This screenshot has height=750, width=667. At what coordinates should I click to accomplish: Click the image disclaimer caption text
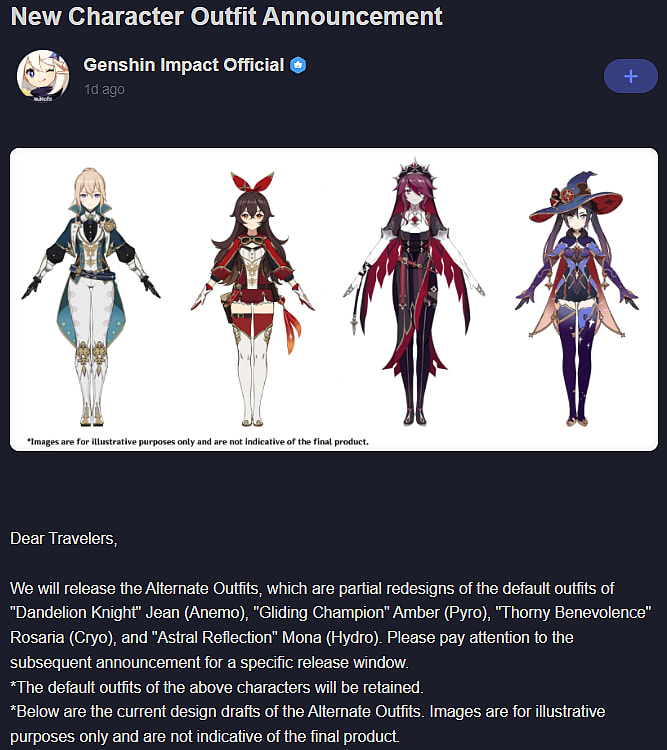coord(198,441)
